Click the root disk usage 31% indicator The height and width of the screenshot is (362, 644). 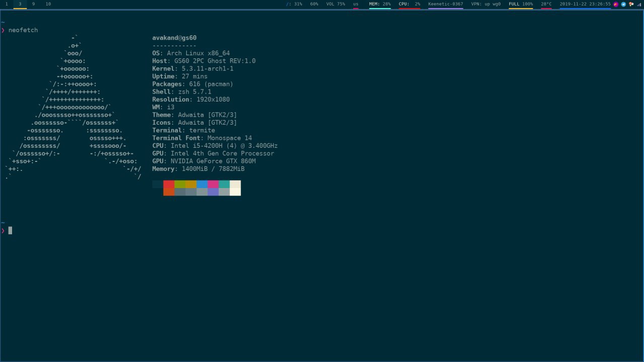(x=294, y=4)
